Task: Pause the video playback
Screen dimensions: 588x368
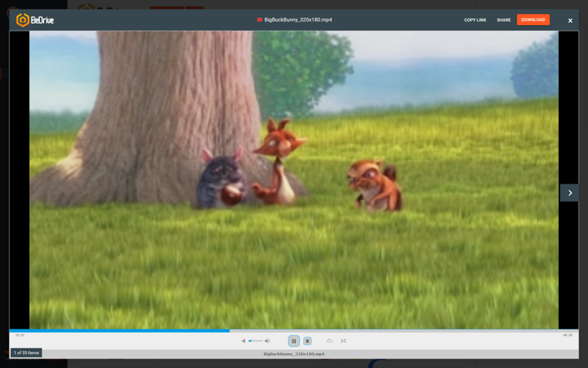Action: point(294,341)
